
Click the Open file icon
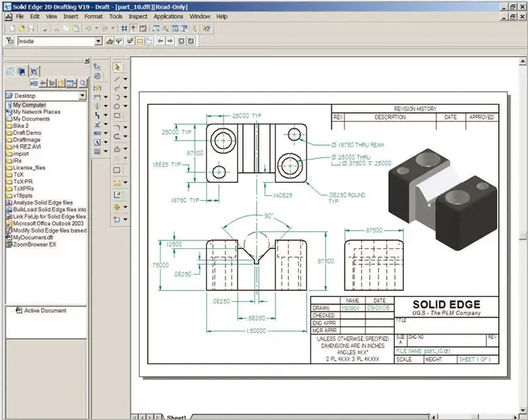(x=22, y=28)
